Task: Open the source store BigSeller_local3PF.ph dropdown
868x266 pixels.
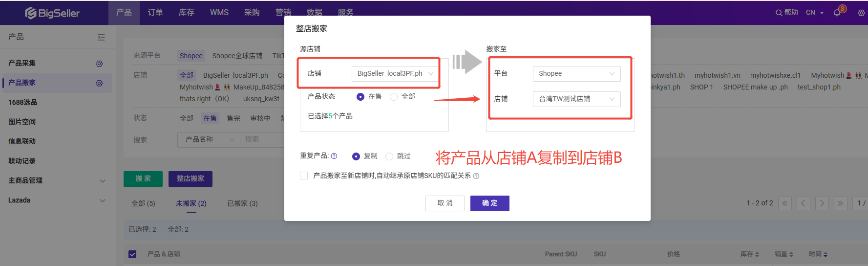Action: (393, 74)
